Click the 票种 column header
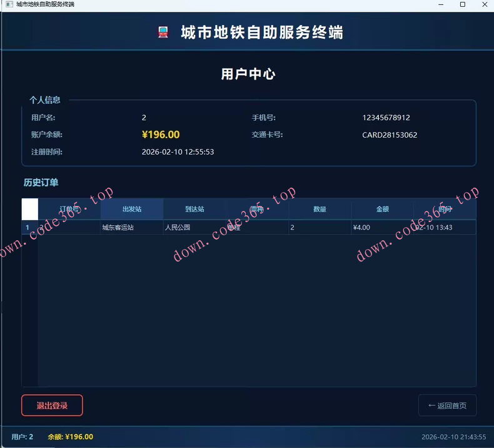Screen dimensions: 494x448 [257, 209]
